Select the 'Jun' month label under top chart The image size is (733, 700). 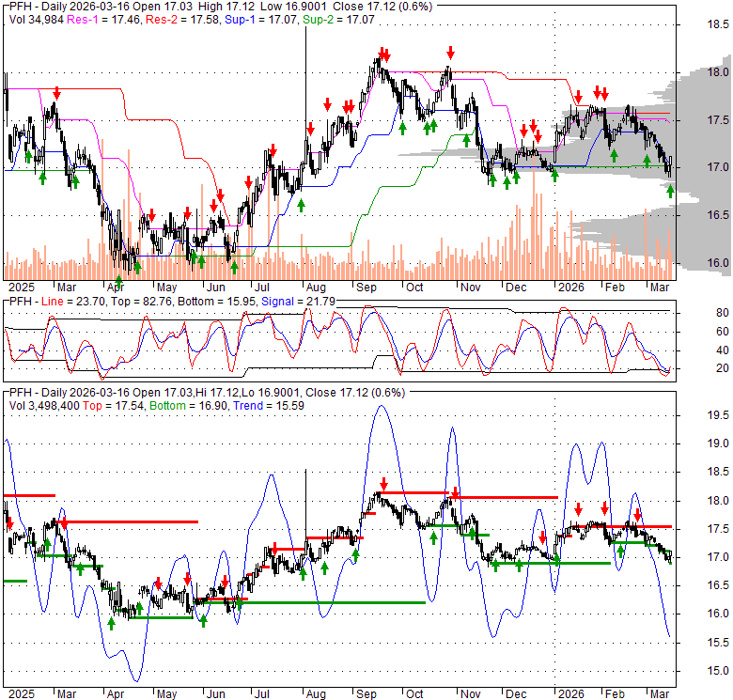tap(215, 287)
